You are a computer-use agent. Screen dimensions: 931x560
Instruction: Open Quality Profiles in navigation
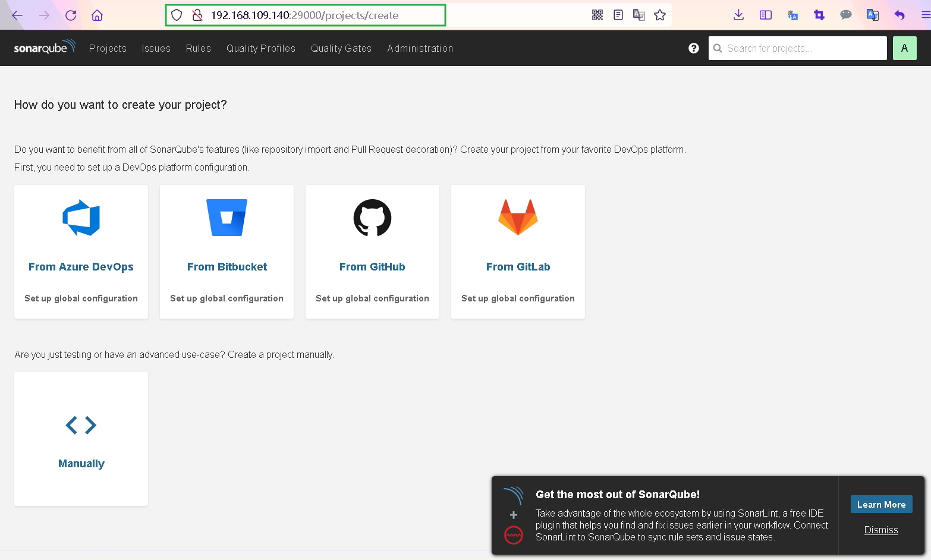point(260,48)
